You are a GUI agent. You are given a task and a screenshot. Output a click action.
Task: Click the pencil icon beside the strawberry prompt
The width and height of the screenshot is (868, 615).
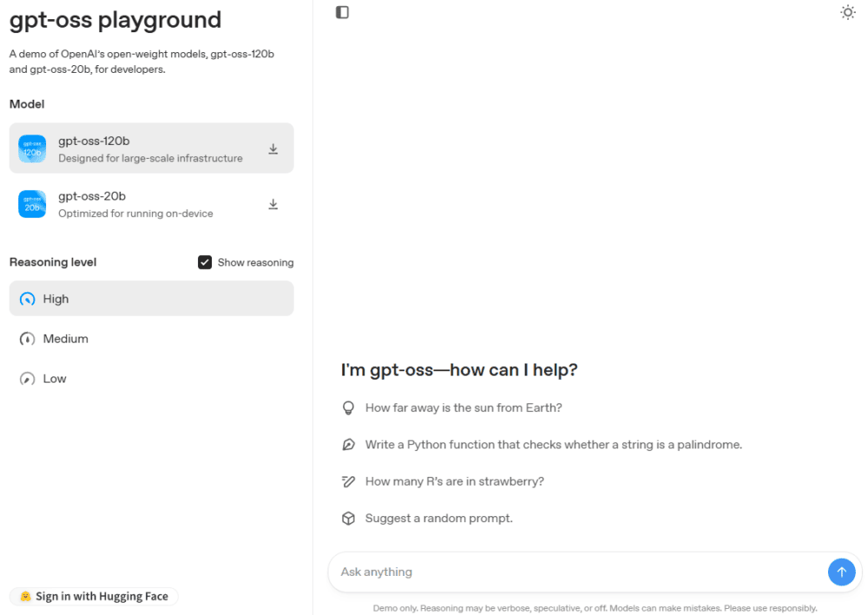click(348, 481)
